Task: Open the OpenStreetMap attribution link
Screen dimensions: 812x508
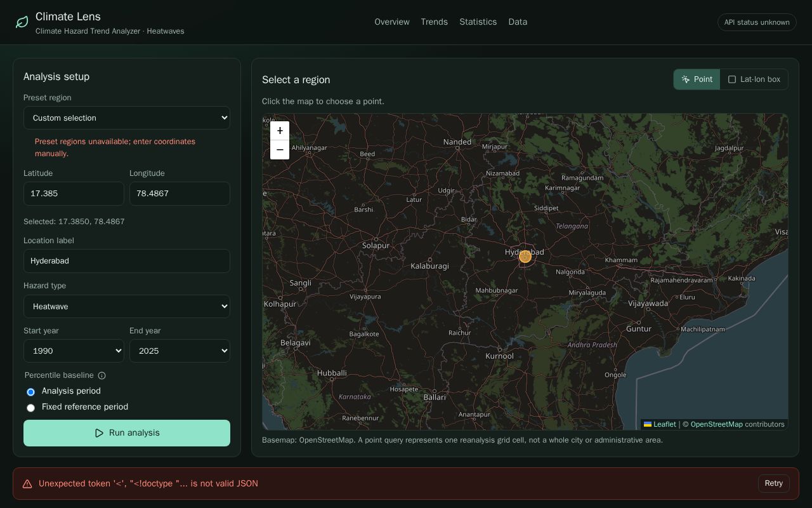Action: [x=716, y=424]
